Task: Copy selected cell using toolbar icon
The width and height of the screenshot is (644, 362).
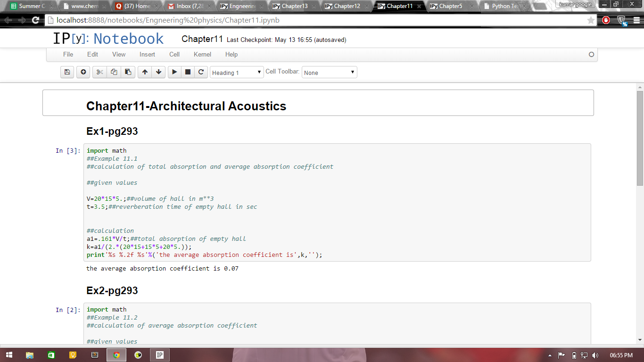Action: 114,72
